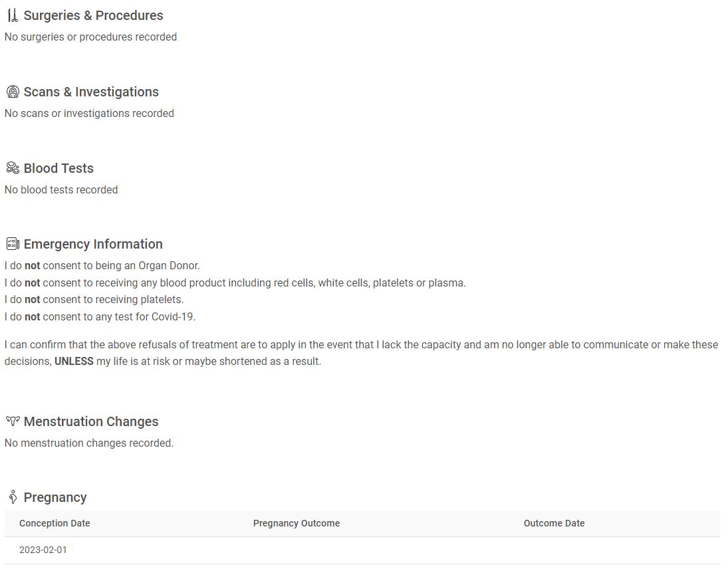This screenshot has height=571, width=728.
Task: Select the Emergency Information heading
Action: click(93, 244)
